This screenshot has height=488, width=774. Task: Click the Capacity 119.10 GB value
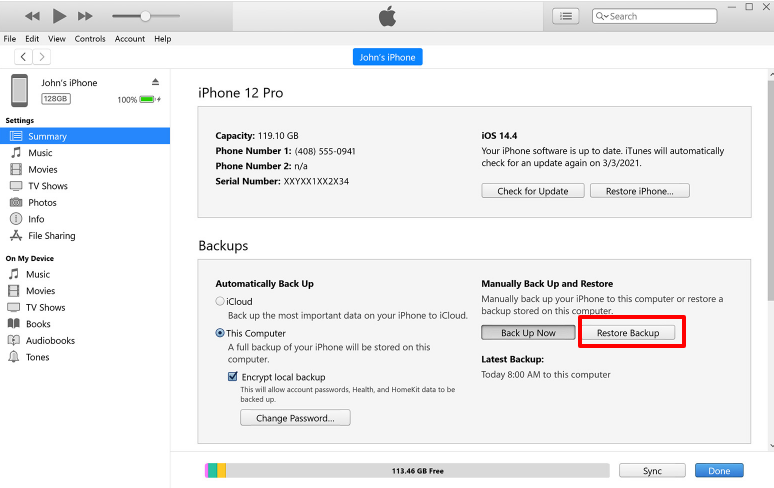point(278,136)
